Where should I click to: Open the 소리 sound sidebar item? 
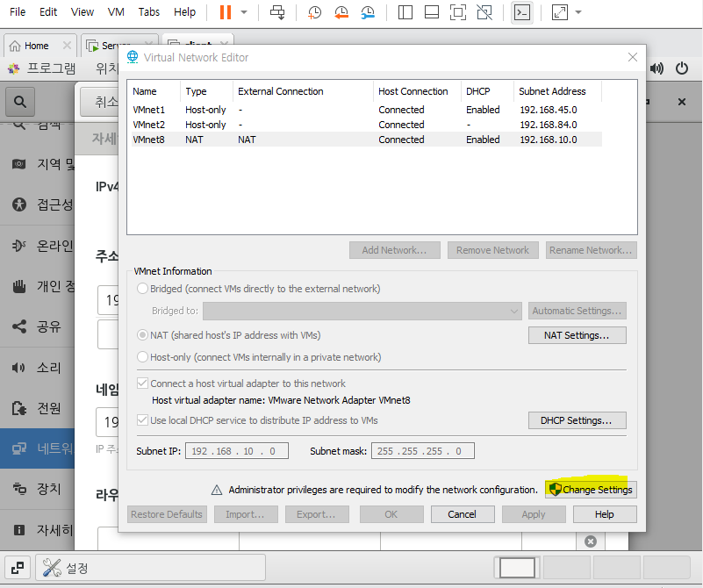click(x=38, y=368)
